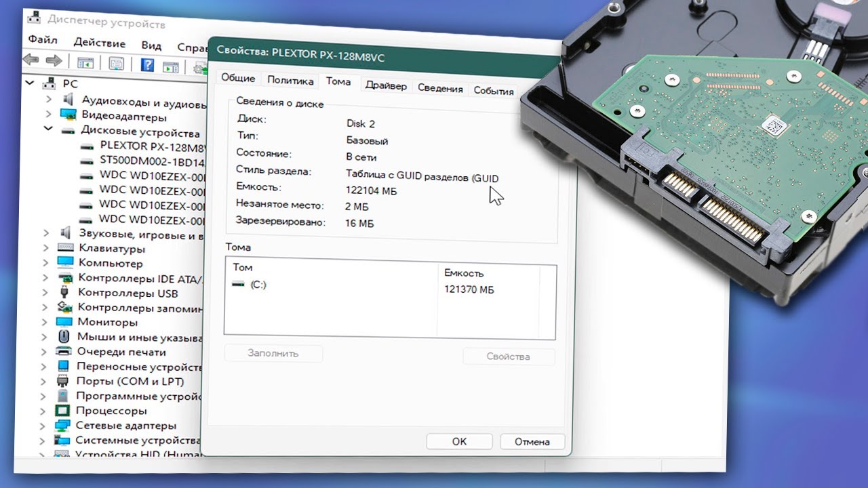Click the controller icon beside Контроллеры IDE ATA
This screenshot has height=488, width=868.
click(65, 278)
